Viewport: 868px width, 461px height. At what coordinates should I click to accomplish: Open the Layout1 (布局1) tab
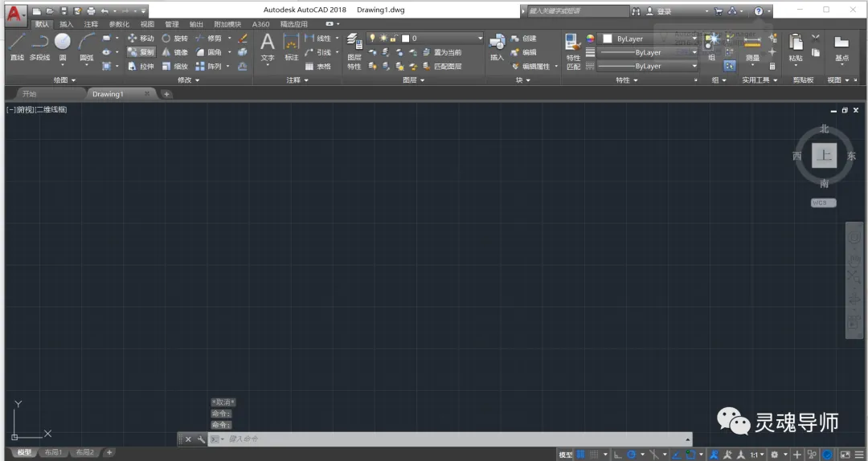click(53, 452)
